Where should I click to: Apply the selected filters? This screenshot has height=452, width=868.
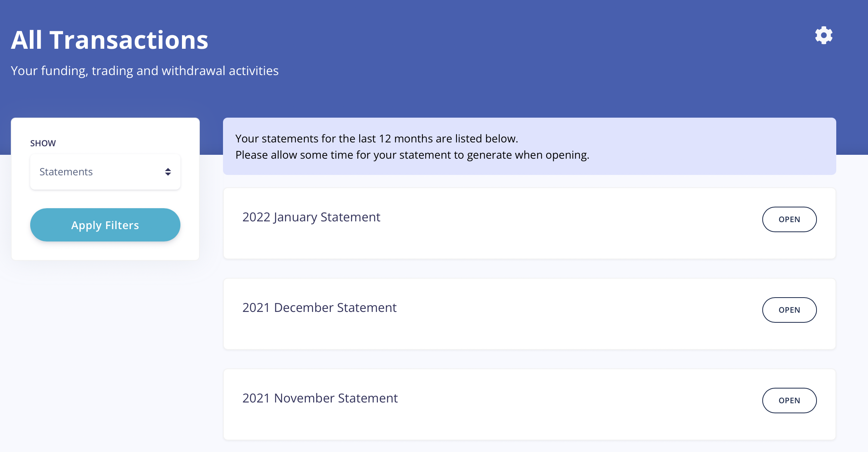tap(105, 224)
